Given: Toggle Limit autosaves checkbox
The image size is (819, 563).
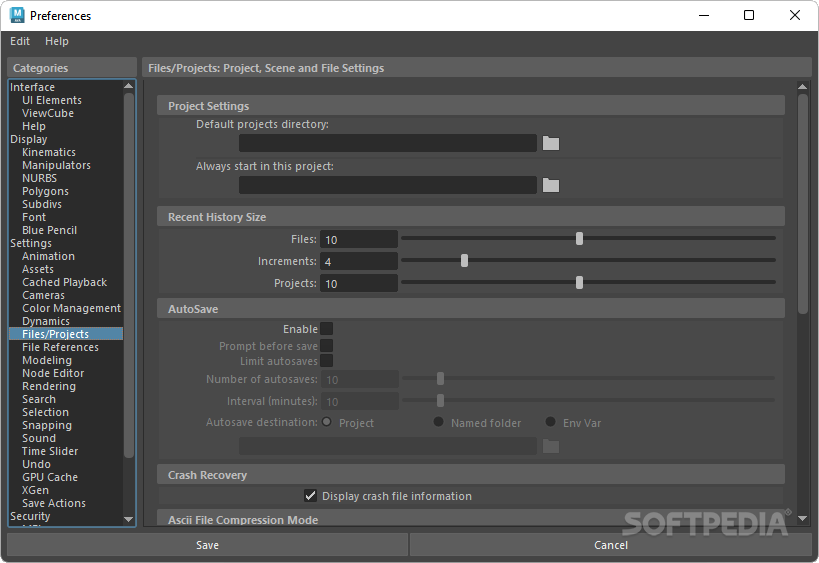Looking at the screenshot, I should 326,360.
